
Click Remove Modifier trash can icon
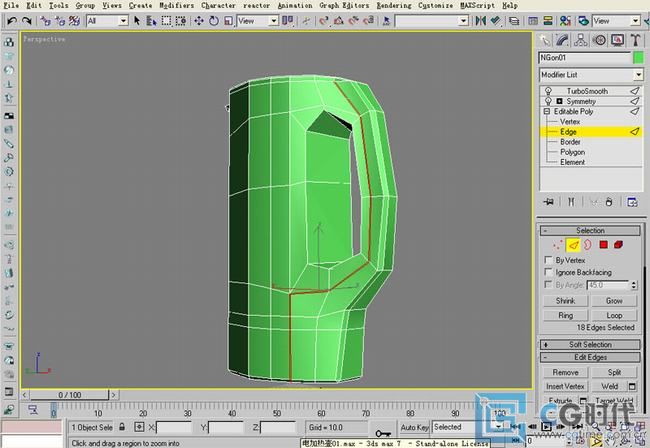click(609, 202)
